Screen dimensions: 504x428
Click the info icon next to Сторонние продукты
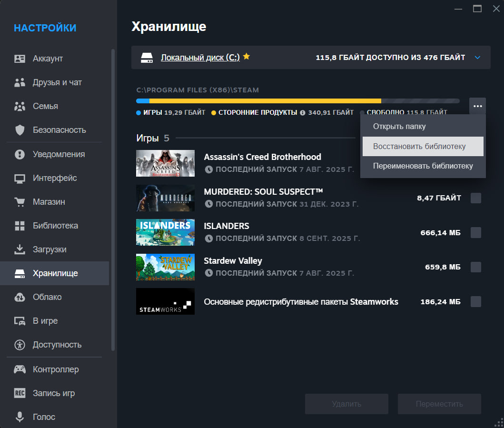(x=303, y=112)
